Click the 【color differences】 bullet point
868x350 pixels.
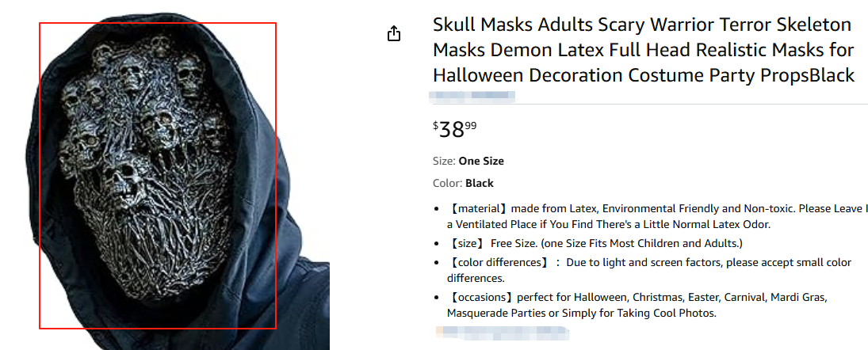pyautogui.click(x=648, y=262)
